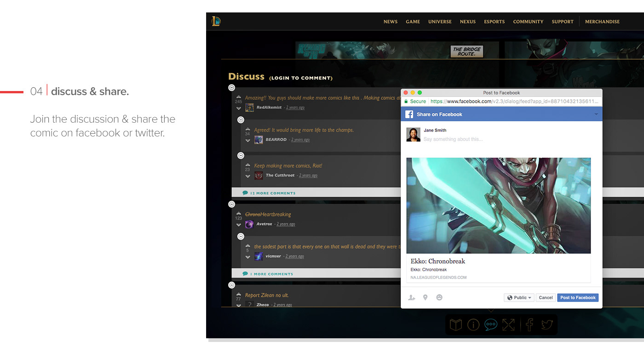The image size is (644, 353).
Task: Open the COMMUNITY menu
Action: point(528,22)
